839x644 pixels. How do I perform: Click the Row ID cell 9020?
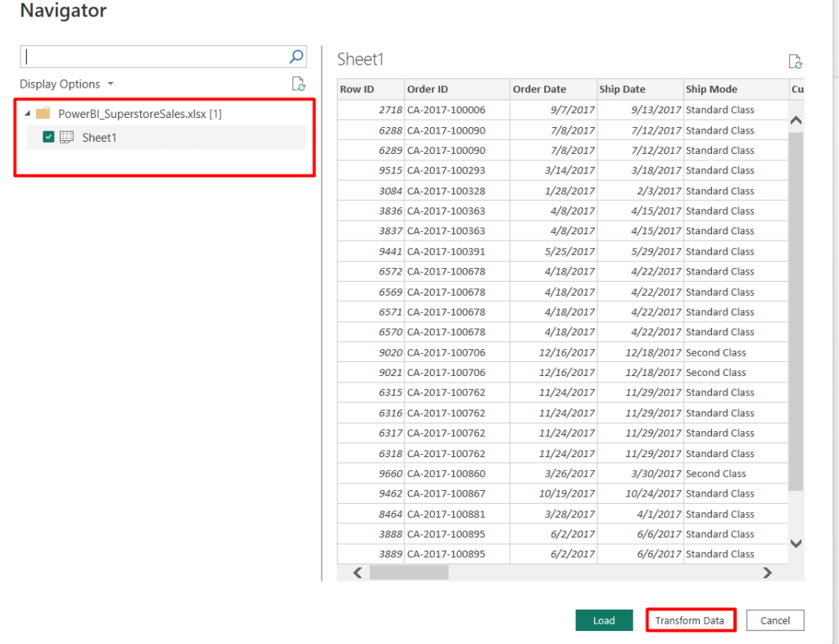(370, 352)
